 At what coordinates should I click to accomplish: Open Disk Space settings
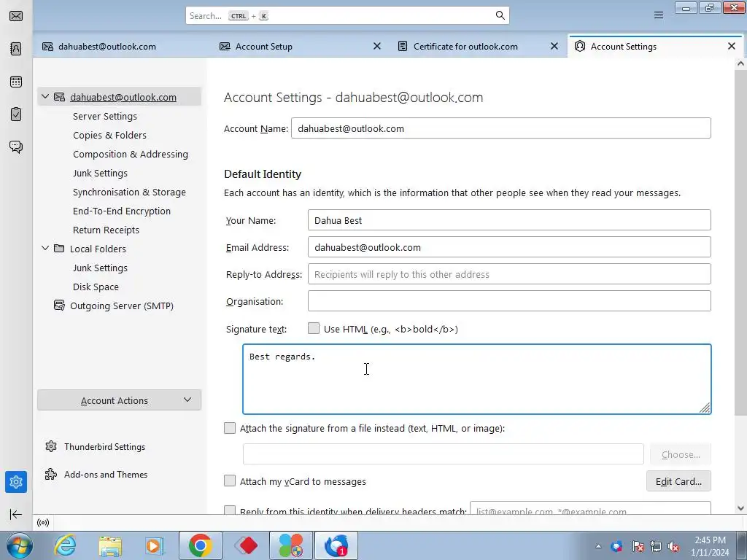click(x=96, y=287)
